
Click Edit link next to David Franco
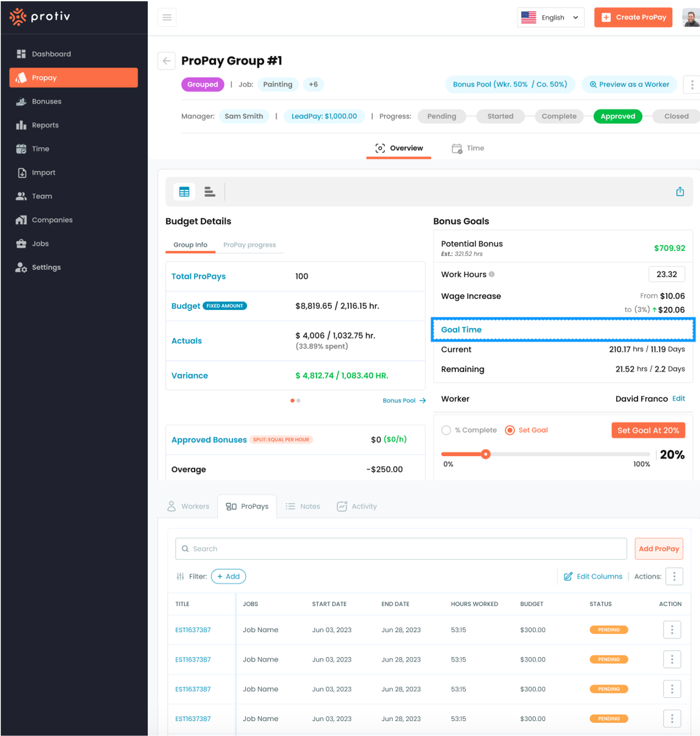tap(678, 398)
